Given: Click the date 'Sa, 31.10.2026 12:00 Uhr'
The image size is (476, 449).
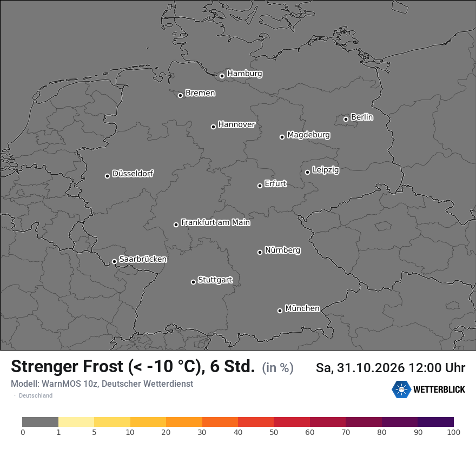Looking at the screenshot, I should [x=391, y=368].
